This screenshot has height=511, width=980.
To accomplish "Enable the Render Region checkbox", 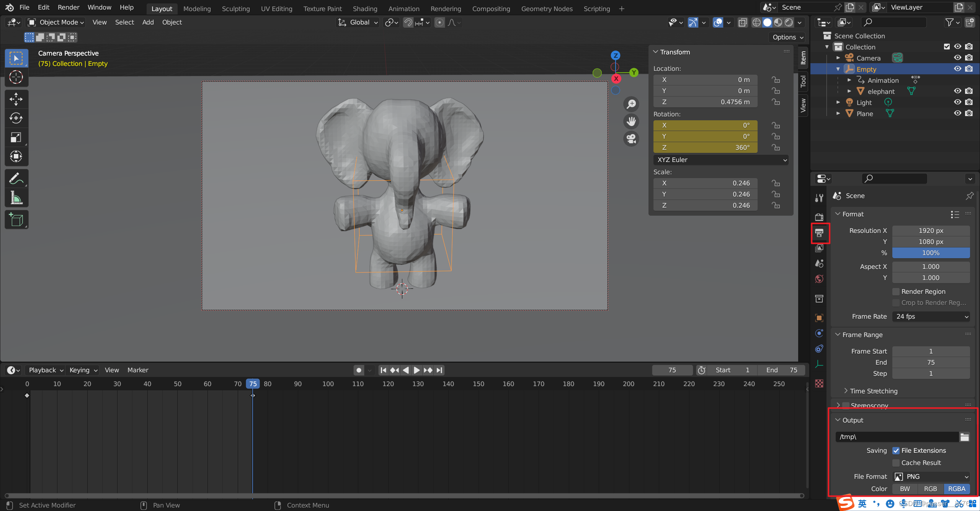I will tap(896, 292).
